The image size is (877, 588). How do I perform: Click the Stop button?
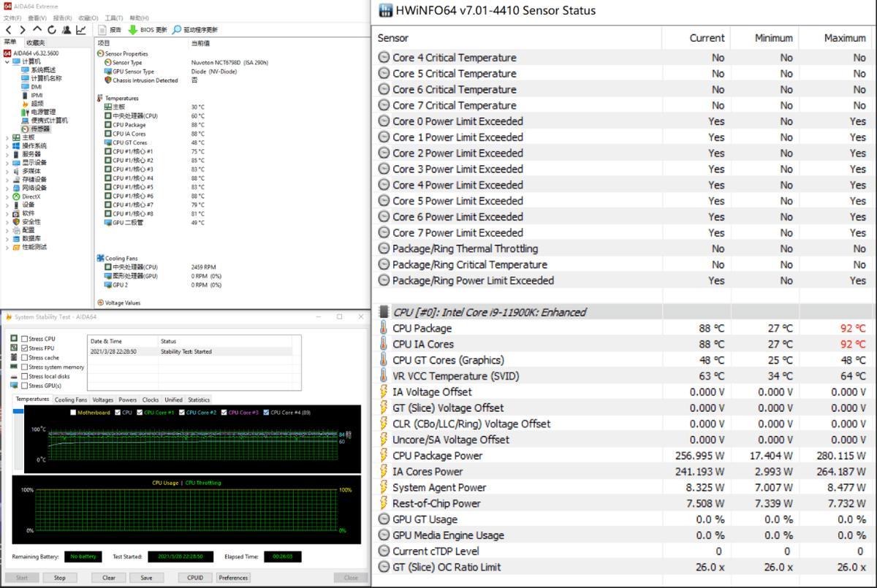click(x=60, y=578)
